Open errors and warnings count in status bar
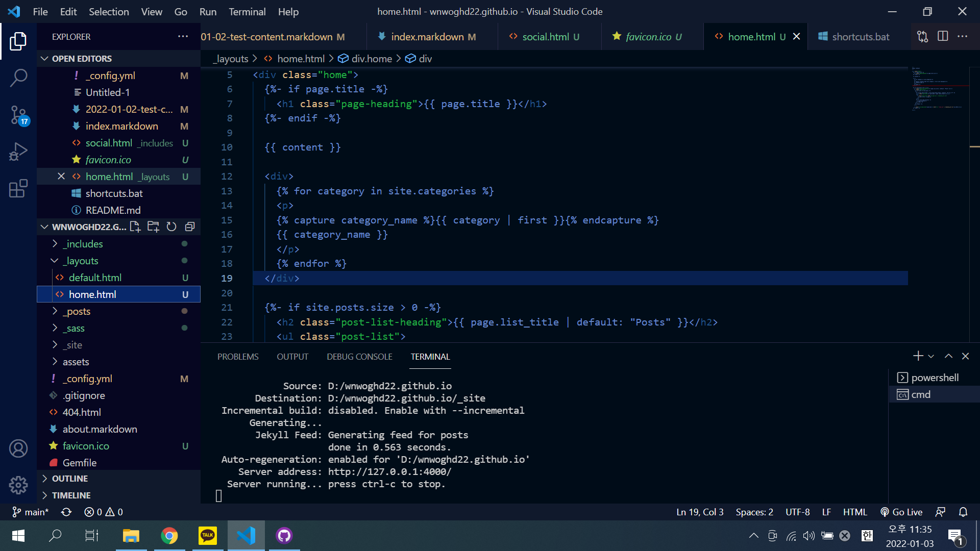The image size is (980, 551). (x=104, y=512)
